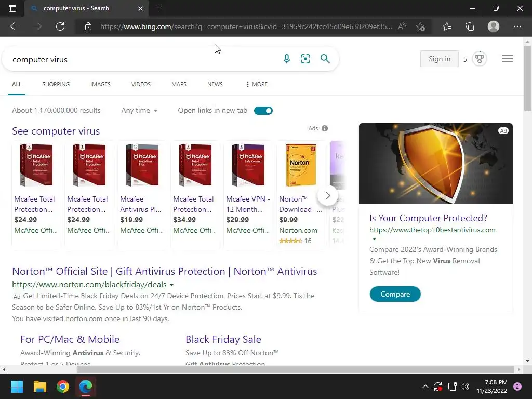Image resolution: width=532 pixels, height=399 pixels.
Task: View site info lock icon
Action: [x=88, y=26]
